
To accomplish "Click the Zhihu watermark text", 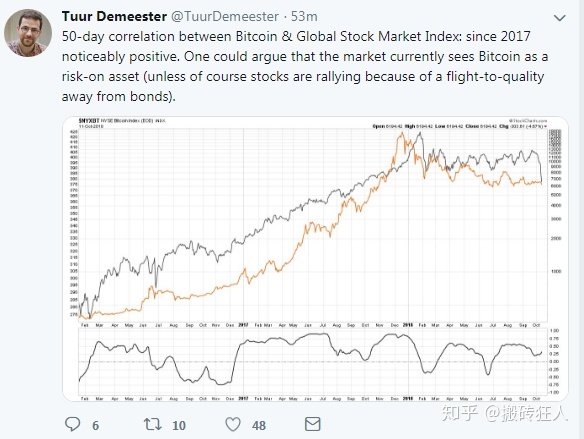I will [x=505, y=413].
